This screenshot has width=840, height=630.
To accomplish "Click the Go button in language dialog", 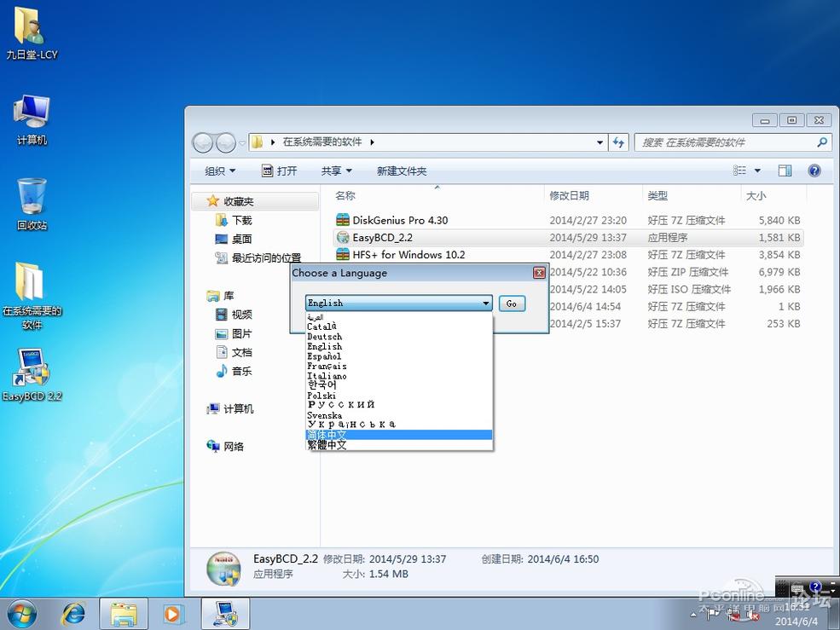I will point(512,303).
